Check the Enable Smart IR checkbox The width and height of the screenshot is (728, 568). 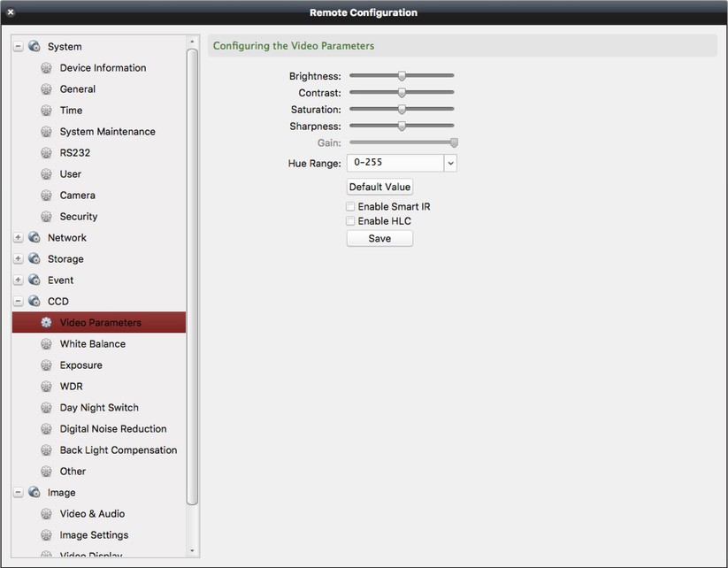tap(350, 206)
